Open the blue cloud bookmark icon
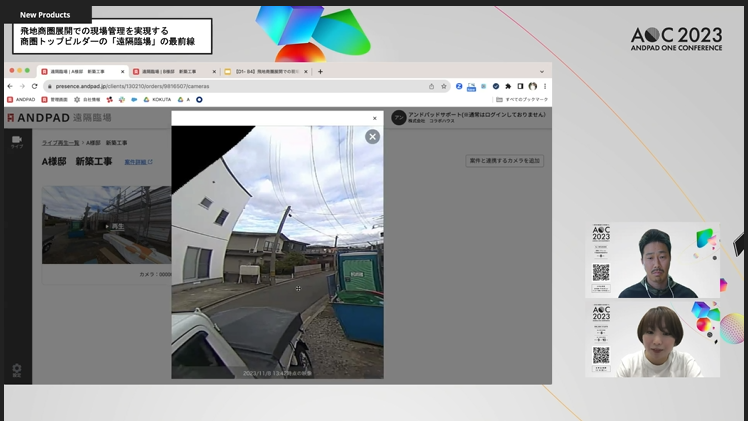Image resolution: width=748 pixels, height=421 pixels. pyautogui.click(x=134, y=100)
